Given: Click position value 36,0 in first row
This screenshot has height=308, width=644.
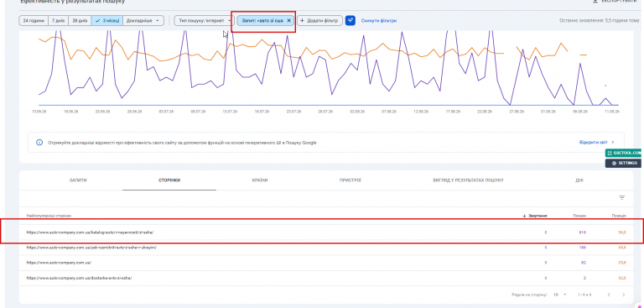Looking at the screenshot, I should [622, 232].
